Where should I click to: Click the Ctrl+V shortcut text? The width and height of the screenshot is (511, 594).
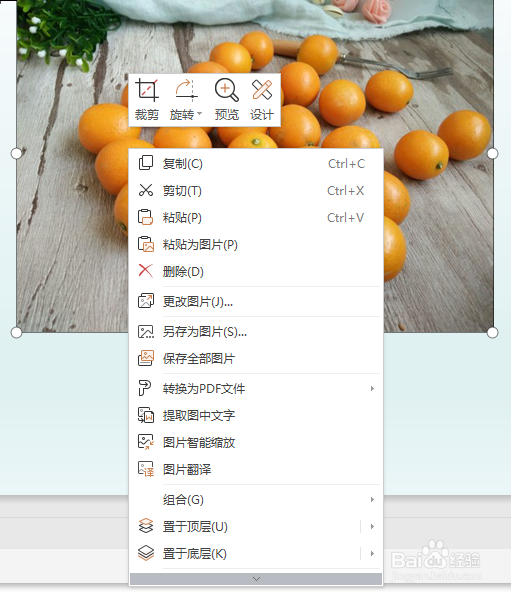(x=345, y=218)
